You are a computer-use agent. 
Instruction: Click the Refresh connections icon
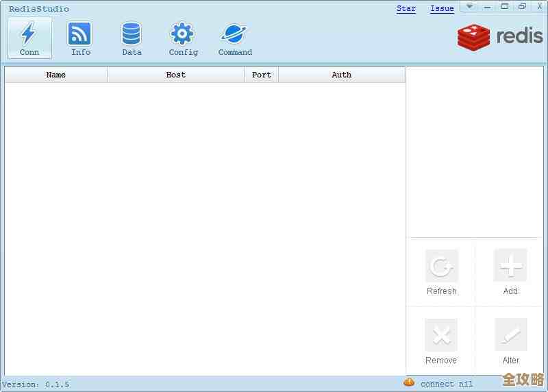[441, 267]
